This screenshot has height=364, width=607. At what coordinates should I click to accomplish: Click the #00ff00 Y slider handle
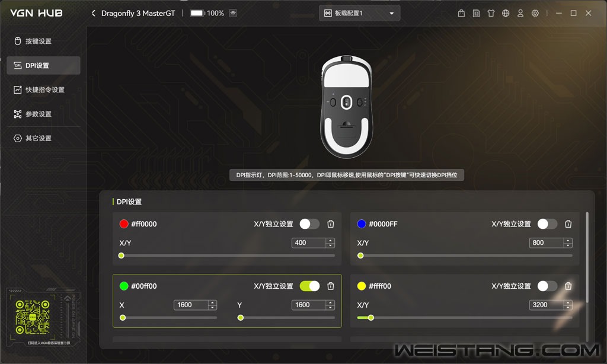point(241,318)
